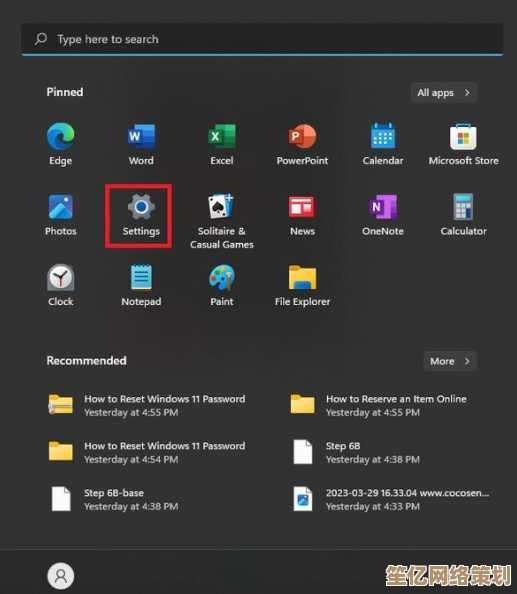517x594 pixels.
Task: Expand the All apps list
Action: click(x=444, y=92)
